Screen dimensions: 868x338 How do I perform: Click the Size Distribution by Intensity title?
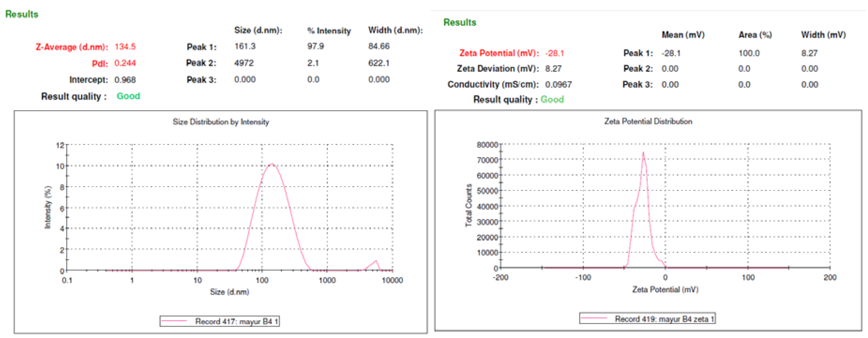coord(221,122)
